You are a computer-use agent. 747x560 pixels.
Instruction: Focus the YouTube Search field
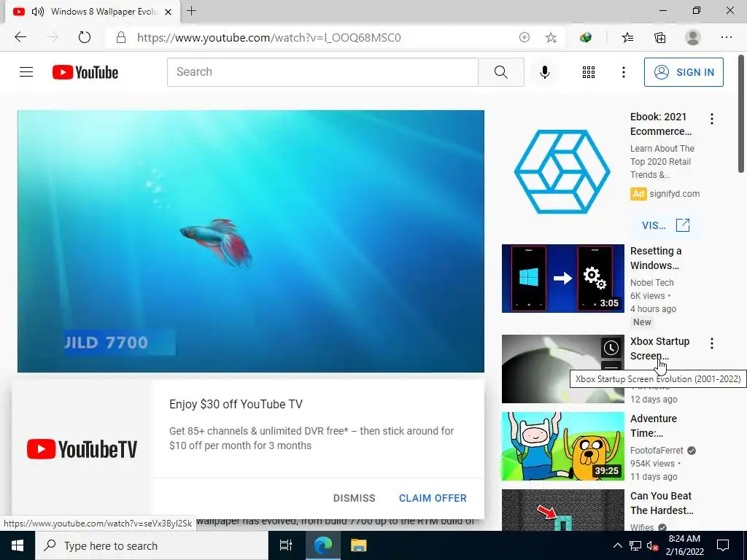[322, 72]
